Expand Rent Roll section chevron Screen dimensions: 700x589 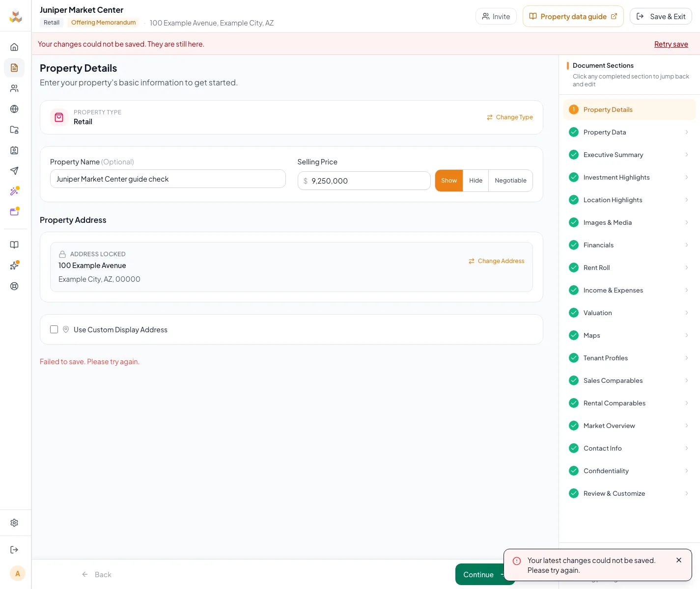(x=686, y=268)
